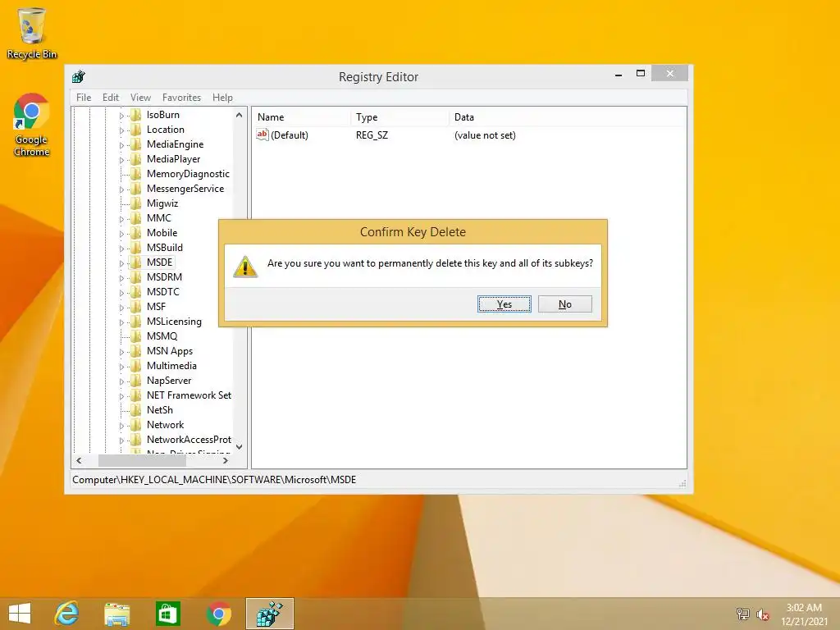840x630 pixels.
Task: Expand the Location key
Action: (x=121, y=130)
